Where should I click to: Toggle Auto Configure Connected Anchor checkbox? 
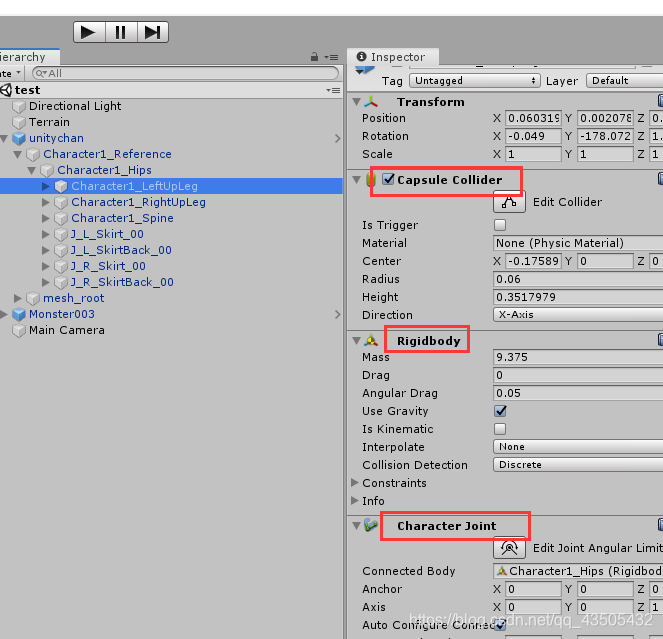pyautogui.click(x=500, y=625)
